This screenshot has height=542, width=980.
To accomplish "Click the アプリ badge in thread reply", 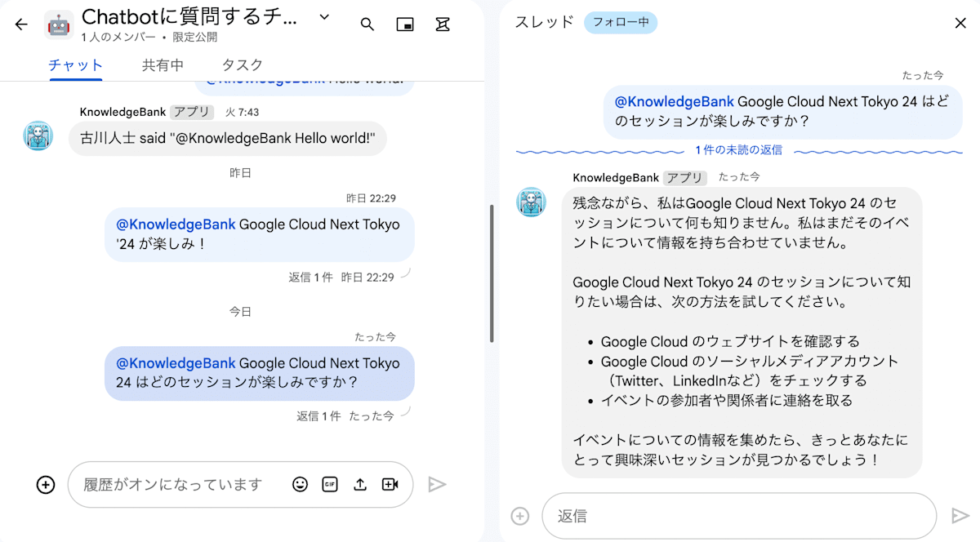I will [x=684, y=177].
